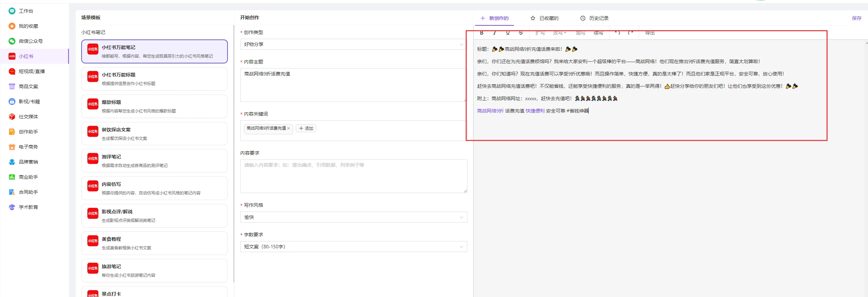868x297 pixels.
Task: Expand the 改写 dropdown in editor toolbar
Action: pyautogui.click(x=560, y=33)
